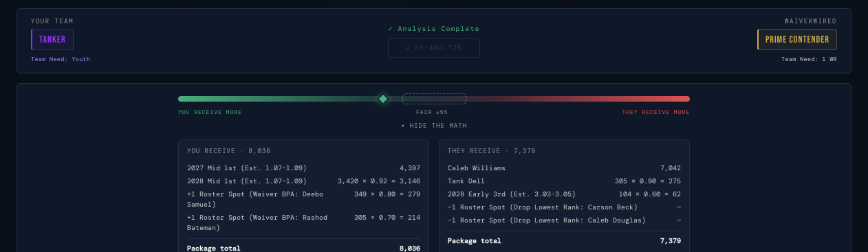Click the calculation '104 × 0.60 = 62'
The image size is (868, 252).
[x=649, y=194]
